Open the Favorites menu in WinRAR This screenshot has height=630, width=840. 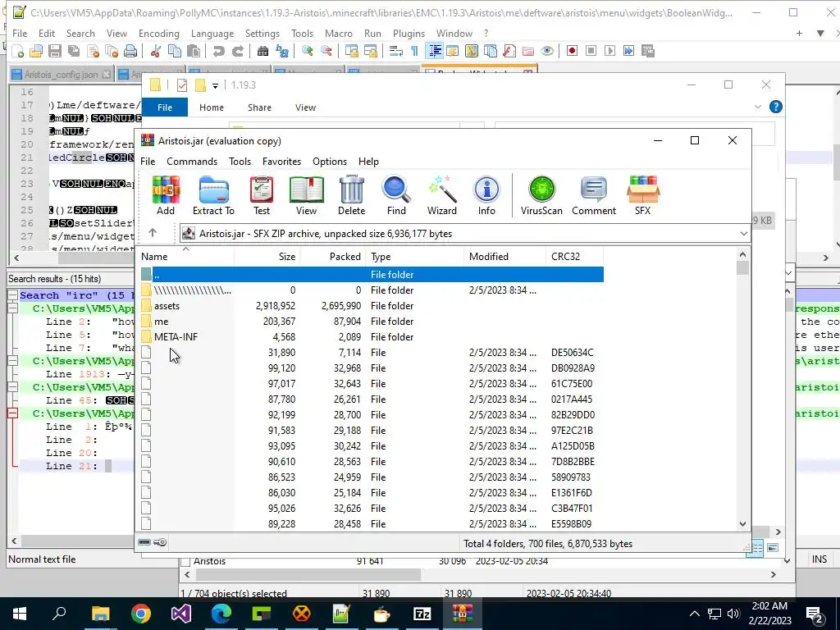[282, 162]
